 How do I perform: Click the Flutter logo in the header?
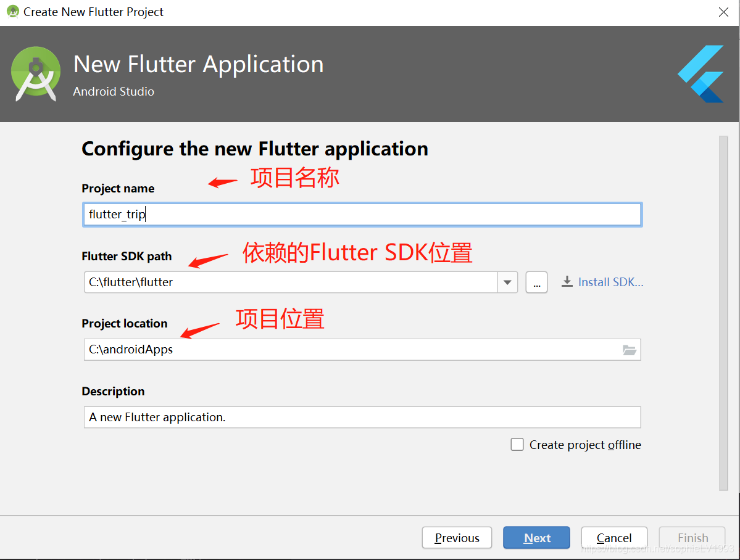(x=701, y=74)
